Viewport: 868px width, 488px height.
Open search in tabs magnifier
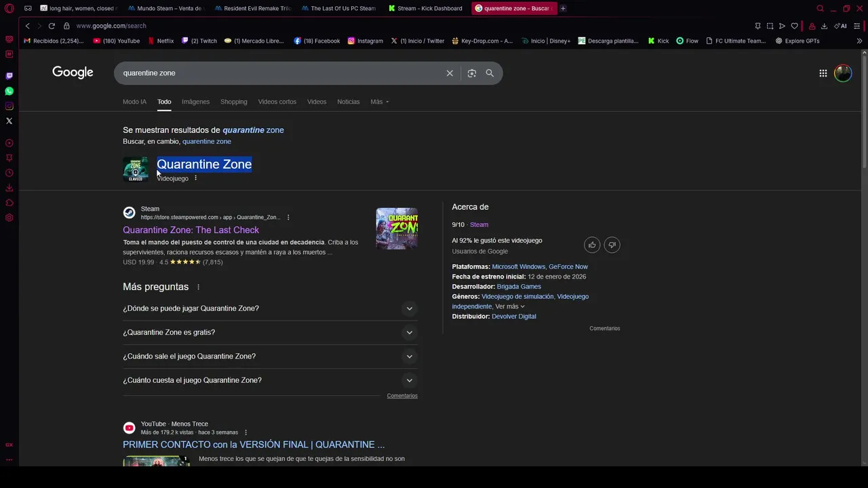[820, 8]
